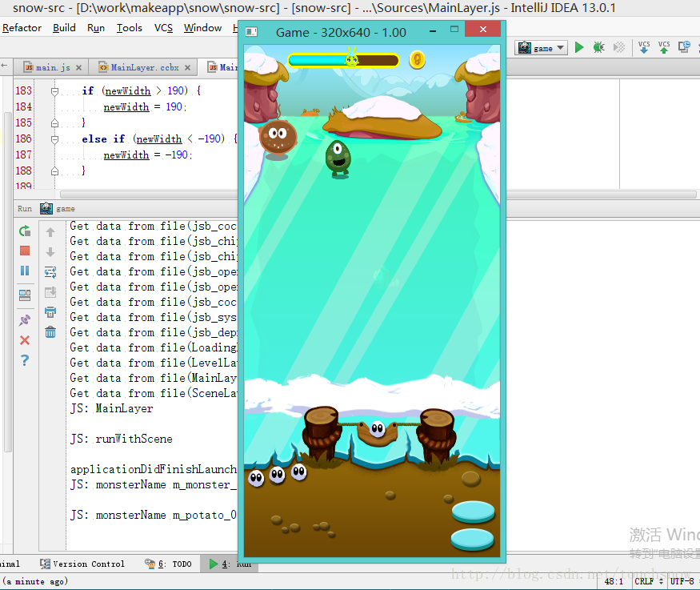Open the 6: TODO tool window
Screen dimensions: 700x590
[169, 564]
